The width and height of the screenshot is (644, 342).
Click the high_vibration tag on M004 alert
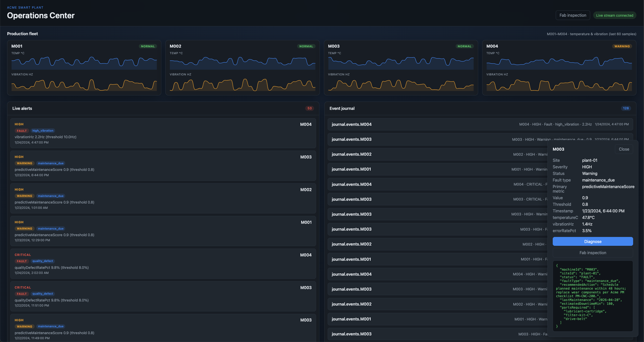coord(43,131)
